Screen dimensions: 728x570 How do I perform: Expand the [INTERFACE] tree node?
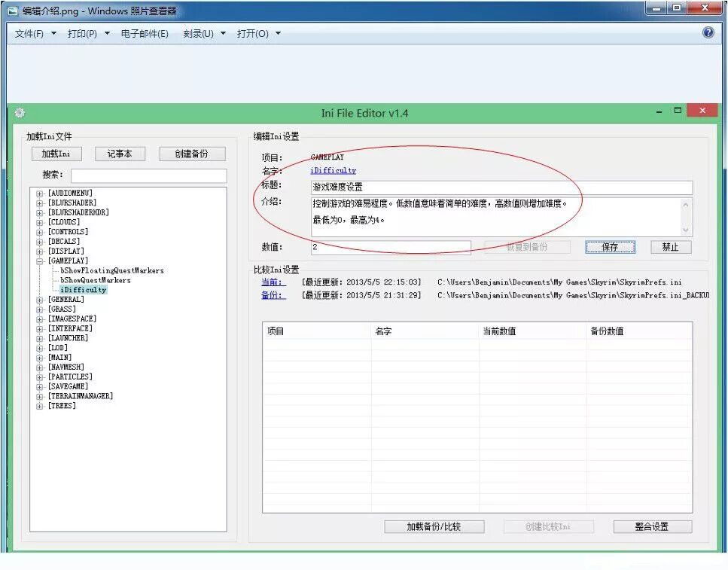click(x=39, y=328)
